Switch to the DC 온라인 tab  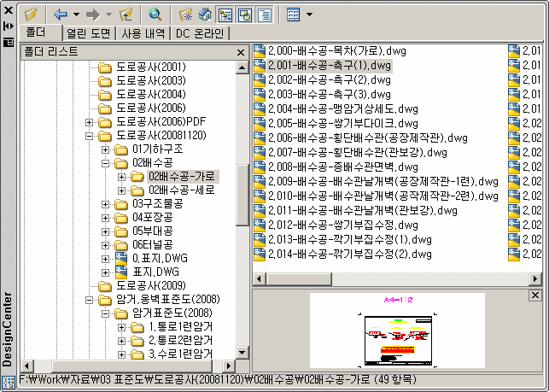200,33
